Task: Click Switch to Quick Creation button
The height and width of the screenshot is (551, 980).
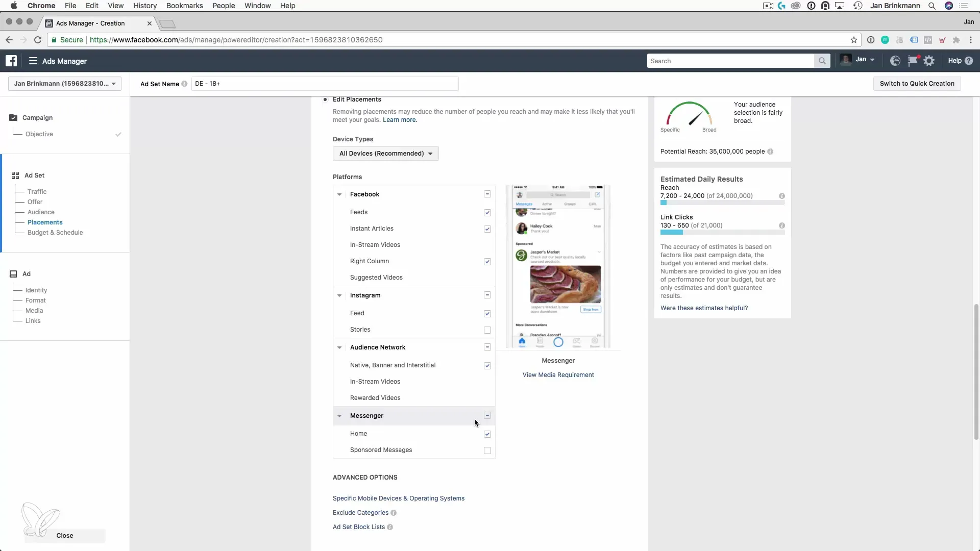Action: [917, 84]
